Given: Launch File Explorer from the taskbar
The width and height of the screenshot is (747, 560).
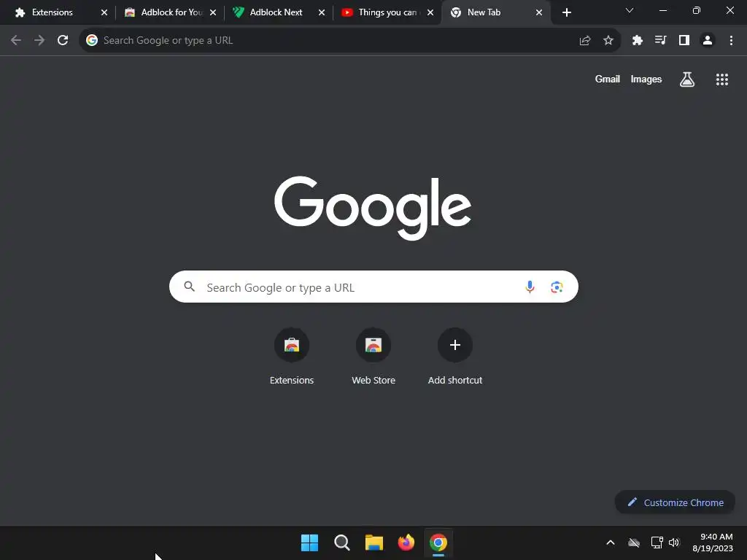Looking at the screenshot, I should tap(374, 542).
